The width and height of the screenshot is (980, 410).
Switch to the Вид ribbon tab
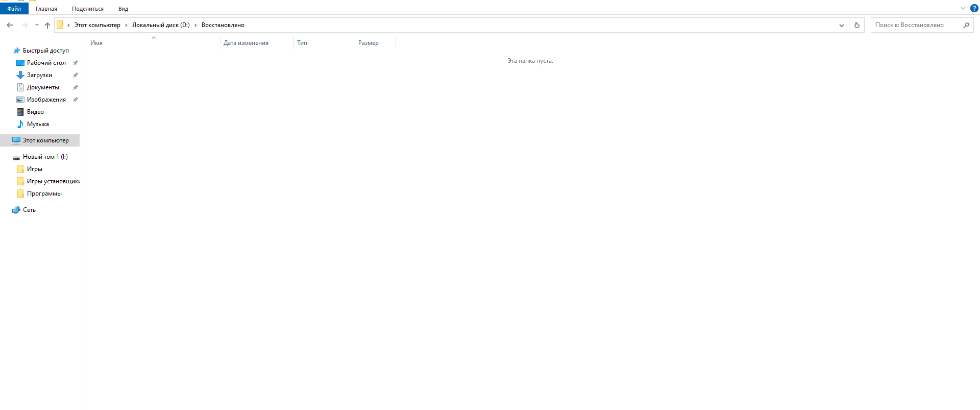[123, 9]
